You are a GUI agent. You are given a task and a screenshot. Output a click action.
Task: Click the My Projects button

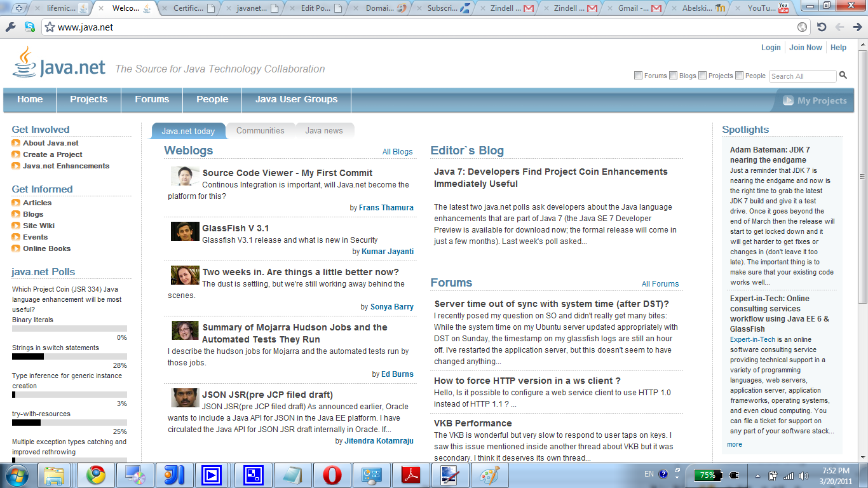tap(815, 100)
